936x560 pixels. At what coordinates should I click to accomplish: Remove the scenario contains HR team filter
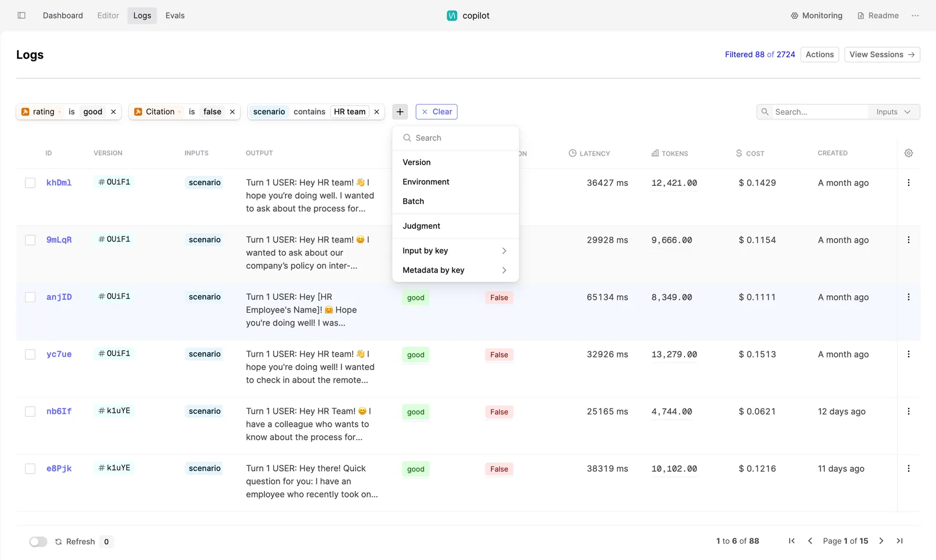tap(377, 112)
